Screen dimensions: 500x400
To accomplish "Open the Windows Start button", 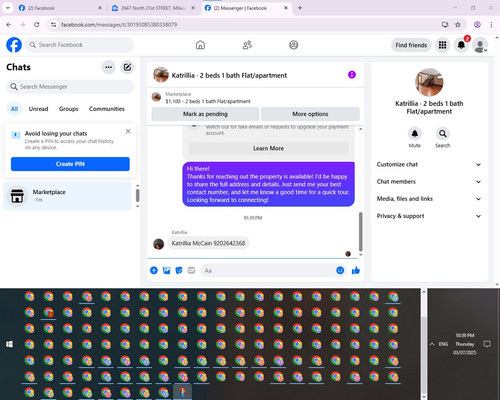I will coord(9,344).
